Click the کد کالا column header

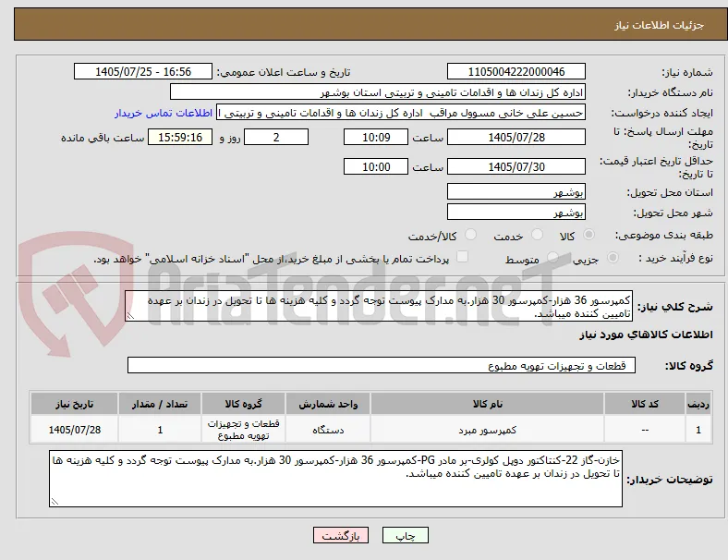[x=645, y=404]
